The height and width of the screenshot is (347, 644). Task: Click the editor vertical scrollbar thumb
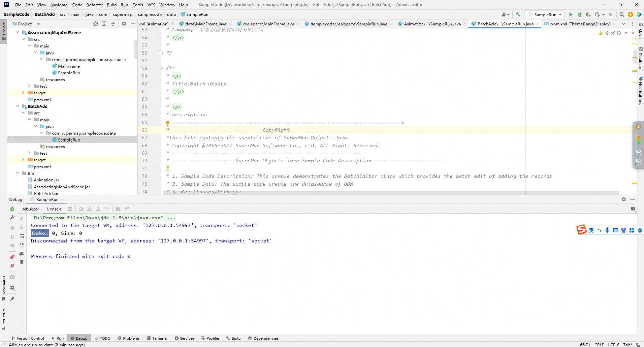pyautogui.click(x=635, y=57)
